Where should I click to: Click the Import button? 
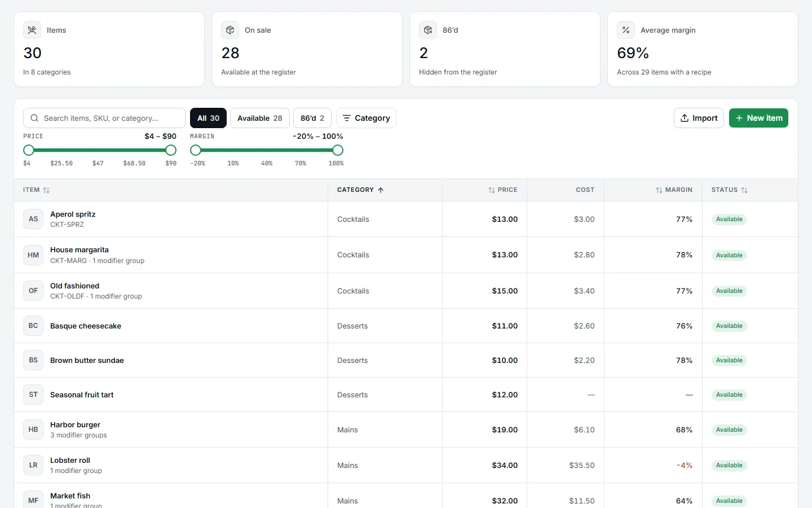[699, 118]
